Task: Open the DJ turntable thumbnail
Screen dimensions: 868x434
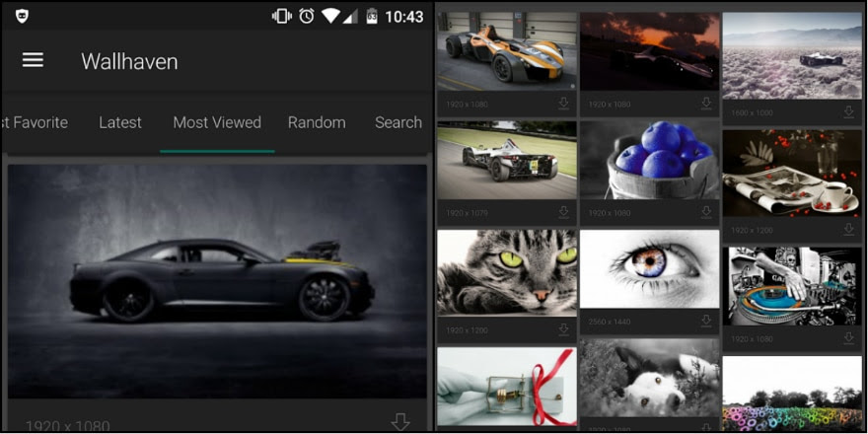Action: 792,286
